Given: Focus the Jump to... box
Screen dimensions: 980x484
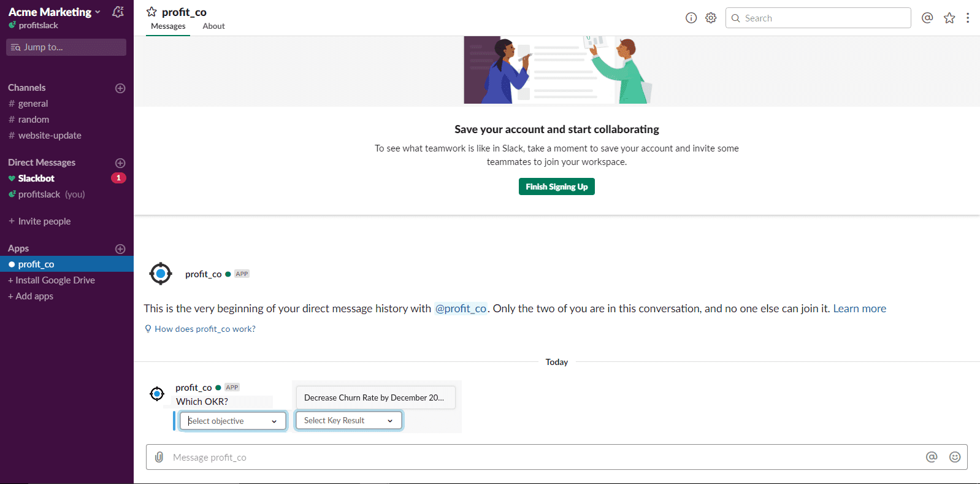Looking at the screenshot, I should click(x=66, y=47).
